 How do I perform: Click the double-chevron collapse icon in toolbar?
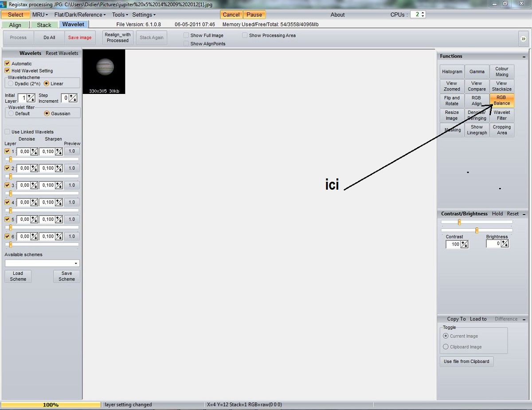pyautogui.click(x=523, y=39)
